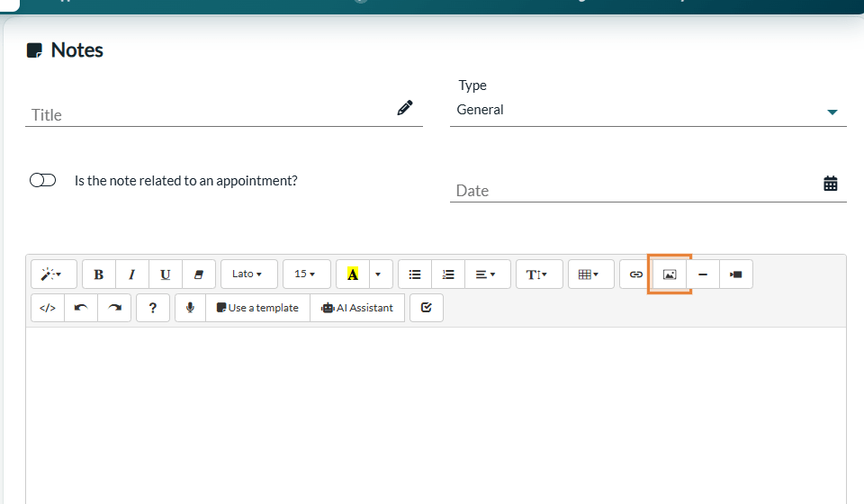864x504 pixels.
Task: Open the calendar date picker icon
Action: 831,184
